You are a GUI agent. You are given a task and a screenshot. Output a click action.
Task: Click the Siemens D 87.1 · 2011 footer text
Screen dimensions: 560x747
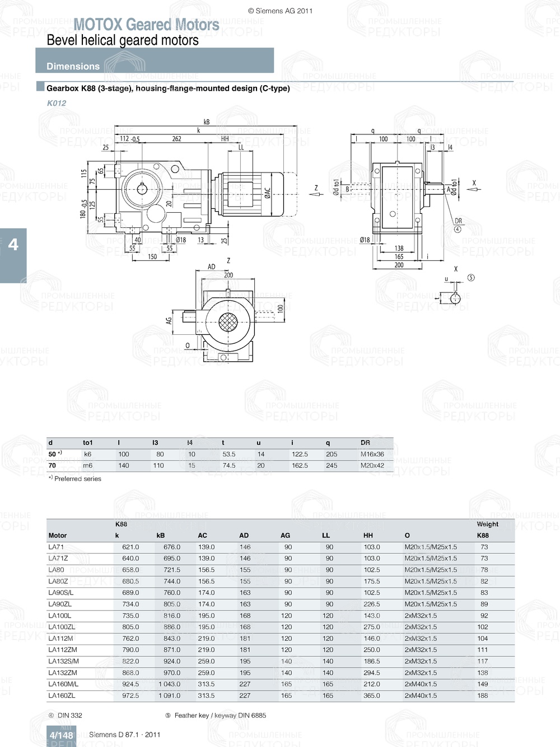pos(125,734)
